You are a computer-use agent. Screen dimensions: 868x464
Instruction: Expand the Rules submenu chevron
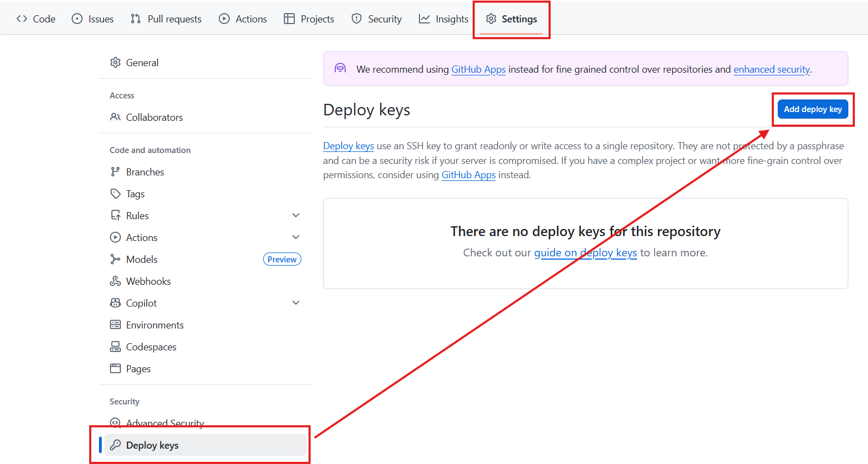[296, 215]
